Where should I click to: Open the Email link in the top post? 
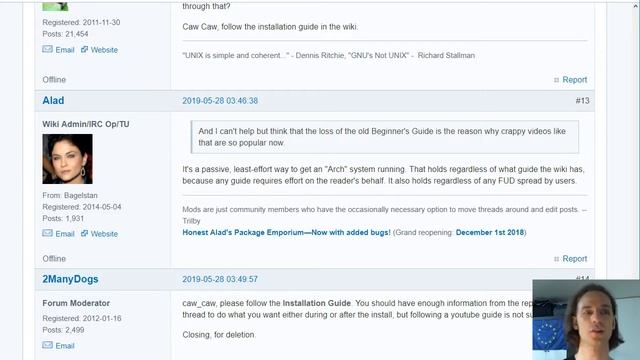click(65, 50)
